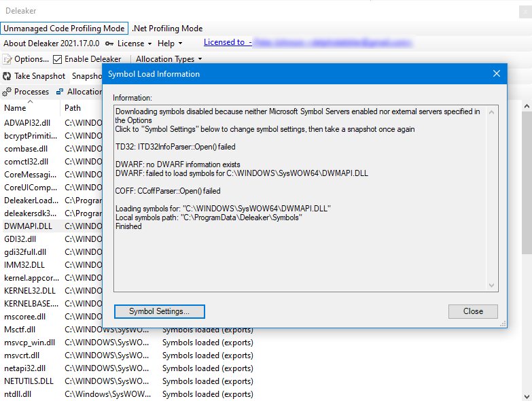Click the Path column header

click(x=73, y=108)
